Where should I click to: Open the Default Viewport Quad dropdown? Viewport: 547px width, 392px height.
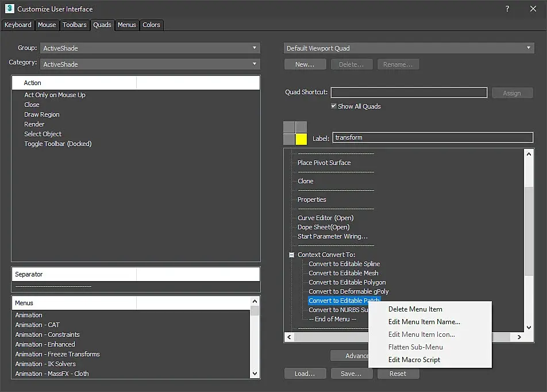409,48
